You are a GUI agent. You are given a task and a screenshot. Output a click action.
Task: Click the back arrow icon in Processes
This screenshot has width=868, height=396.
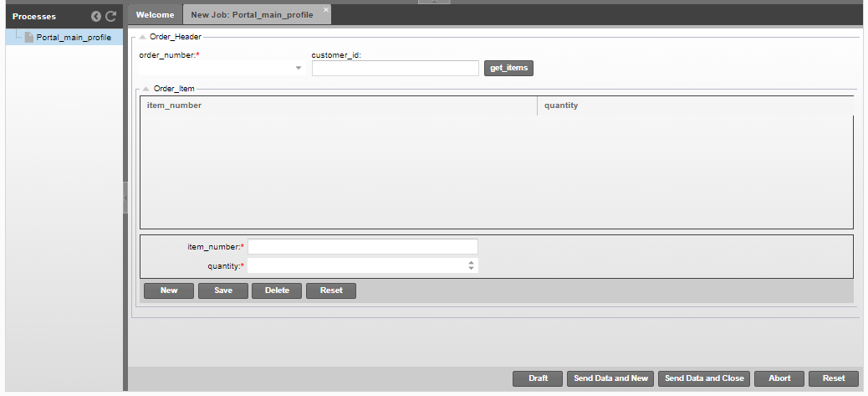click(96, 17)
